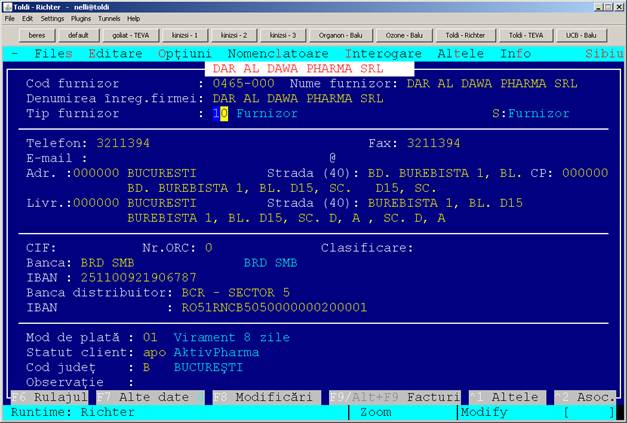
Task: Select the Toldi - TEVA session button
Action: click(526, 35)
